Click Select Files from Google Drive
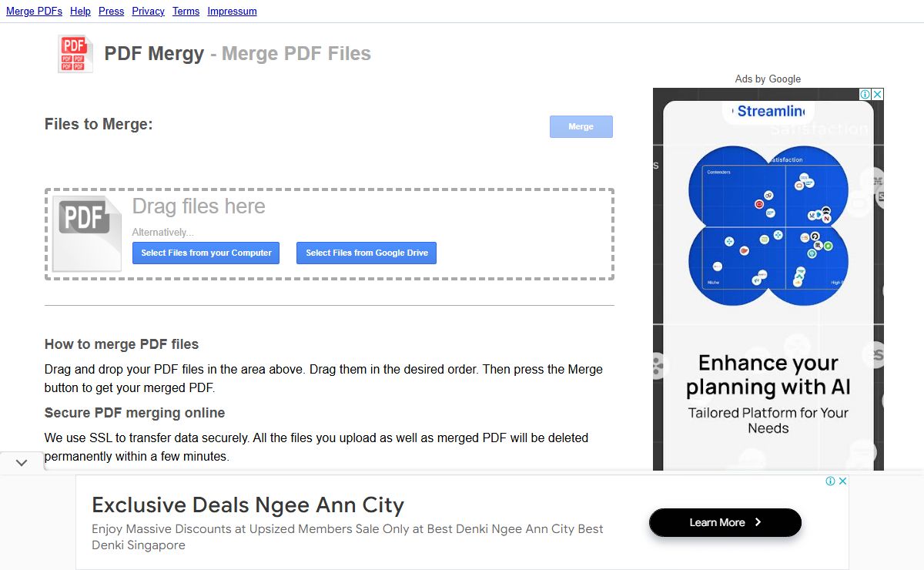This screenshot has width=924, height=570. tap(367, 253)
